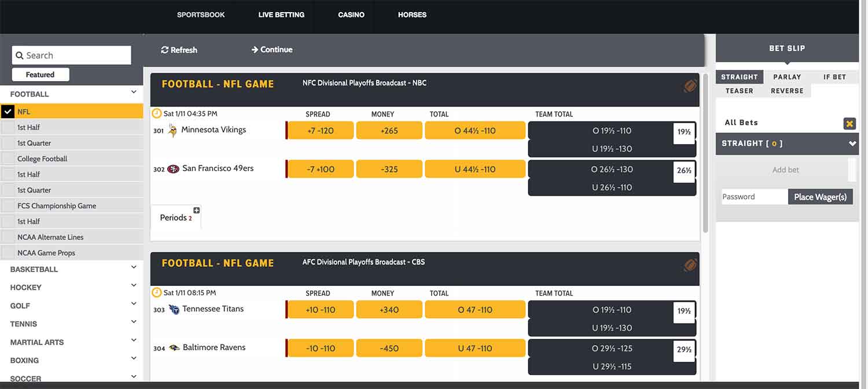Click football icon on AFC Divisional game header

click(x=690, y=266)
